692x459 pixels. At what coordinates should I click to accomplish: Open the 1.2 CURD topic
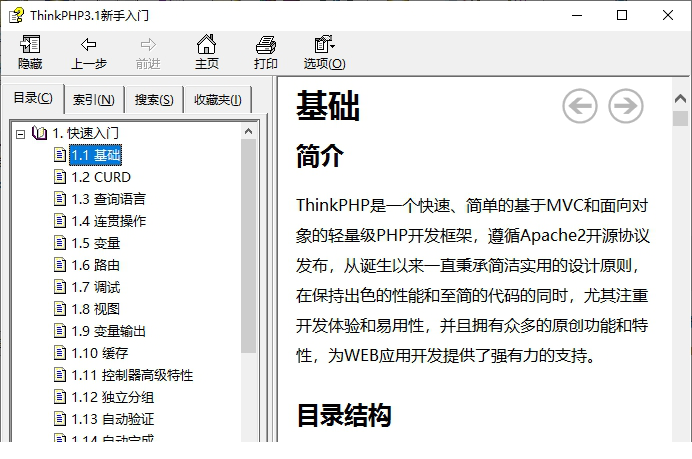(101, 177)
